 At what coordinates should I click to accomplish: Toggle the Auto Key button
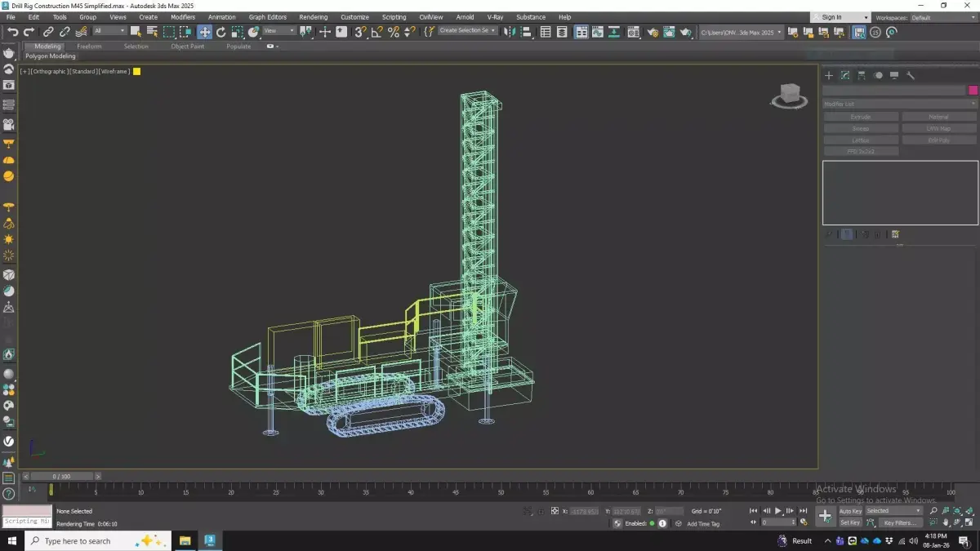click(x=850, y=511)
